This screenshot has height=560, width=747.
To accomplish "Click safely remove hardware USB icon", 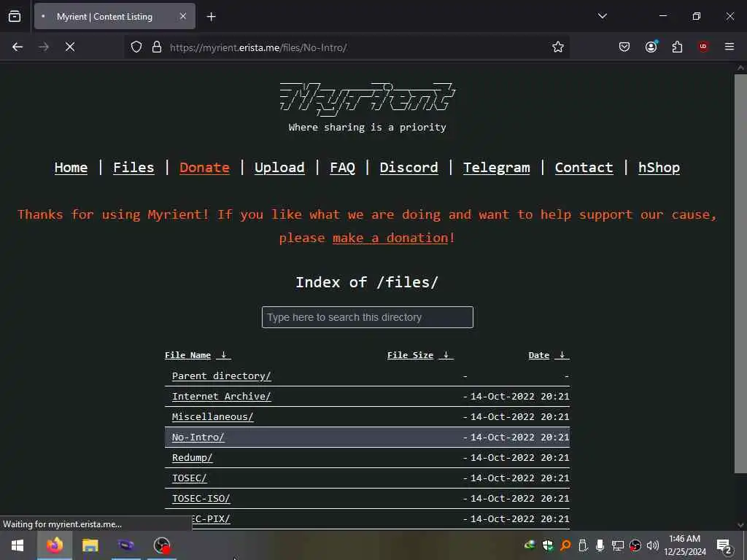I will pyautogui.click(x=583, y=545).
